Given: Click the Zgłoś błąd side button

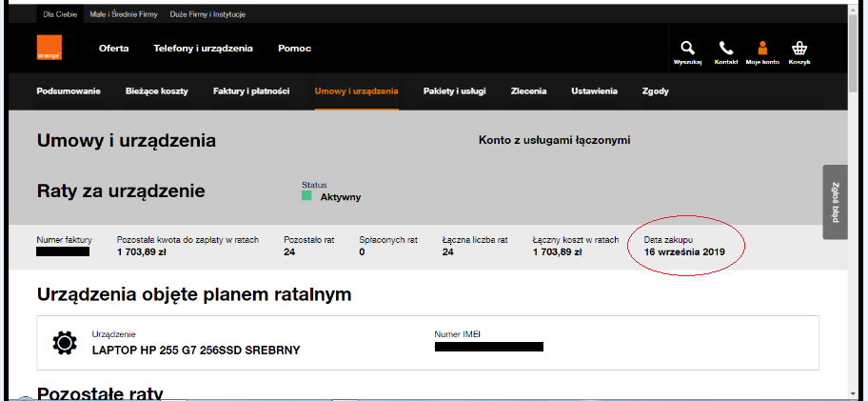Looking at the screenshot, I should [835, 201].
